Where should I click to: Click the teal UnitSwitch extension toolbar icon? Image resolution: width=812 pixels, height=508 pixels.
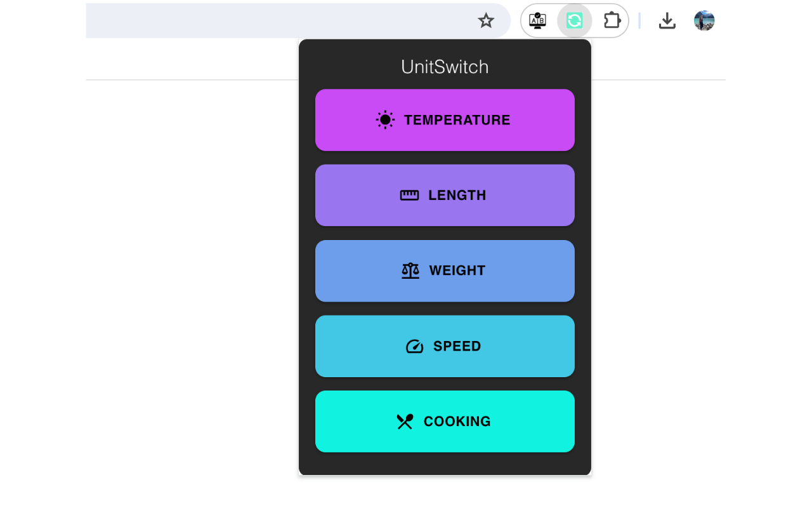[x=573, y=20]
